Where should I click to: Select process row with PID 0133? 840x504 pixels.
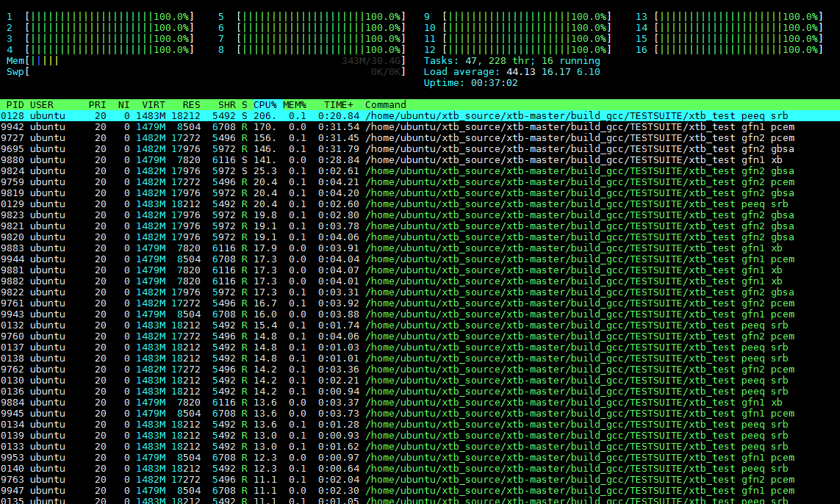pyautogui.click(x=420, y=447)
